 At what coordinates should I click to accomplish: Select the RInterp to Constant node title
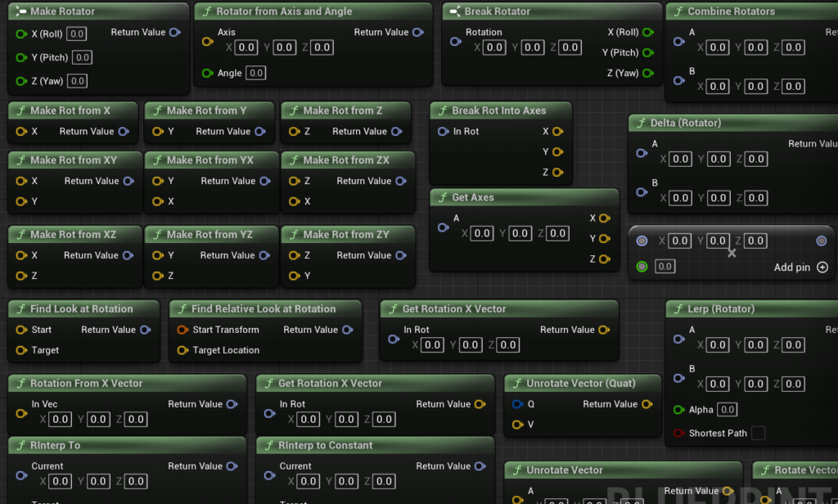coord(326,446)
